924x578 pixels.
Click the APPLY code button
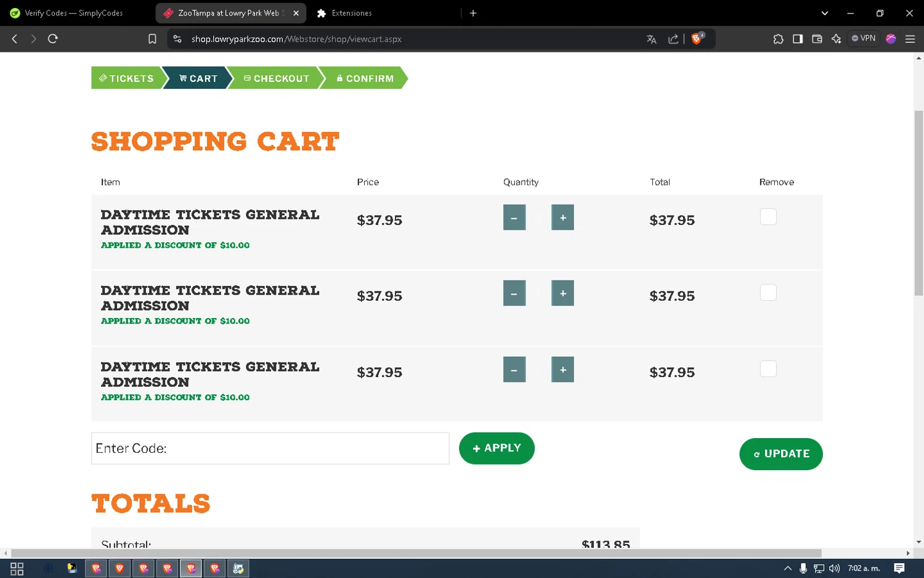[496, 448]
